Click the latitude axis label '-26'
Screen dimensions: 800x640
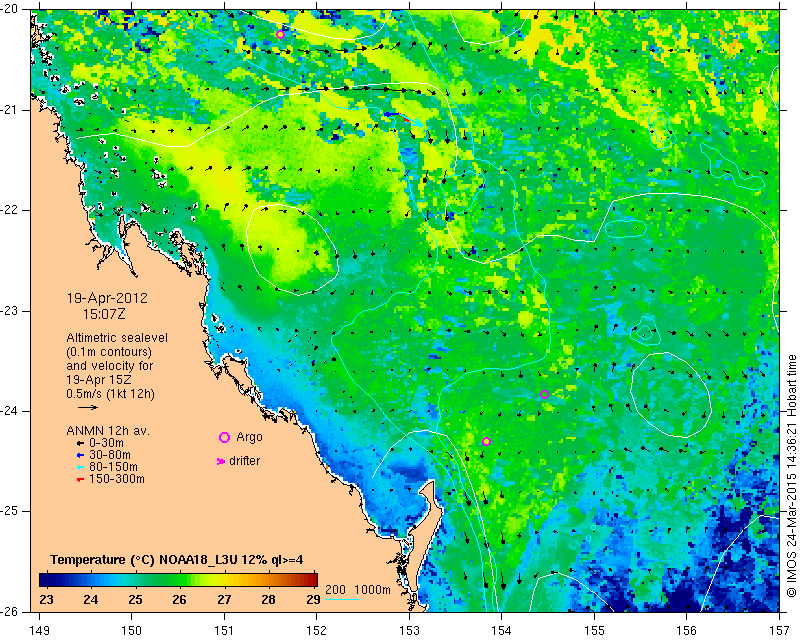tap(11, 611)
